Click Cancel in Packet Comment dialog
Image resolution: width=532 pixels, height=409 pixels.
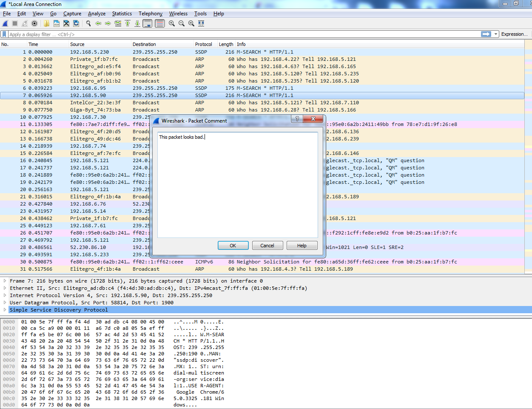(x=267, y=246)
